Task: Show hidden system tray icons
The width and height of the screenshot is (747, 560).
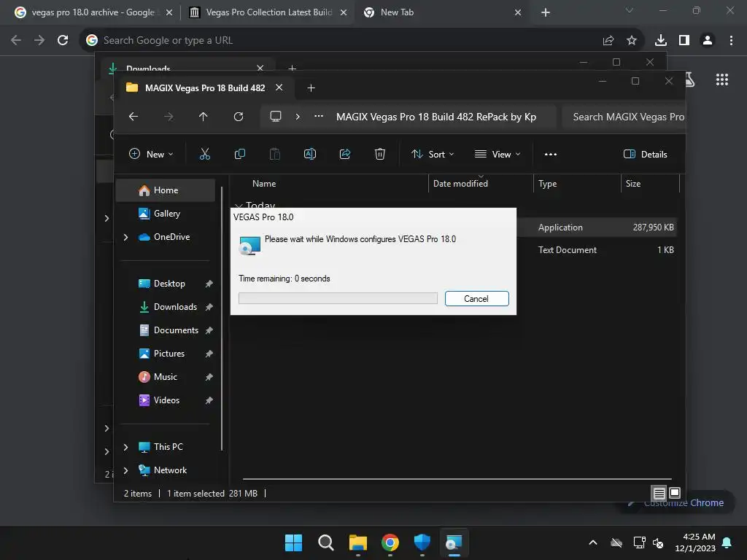Action: click(x=592, y=542)
